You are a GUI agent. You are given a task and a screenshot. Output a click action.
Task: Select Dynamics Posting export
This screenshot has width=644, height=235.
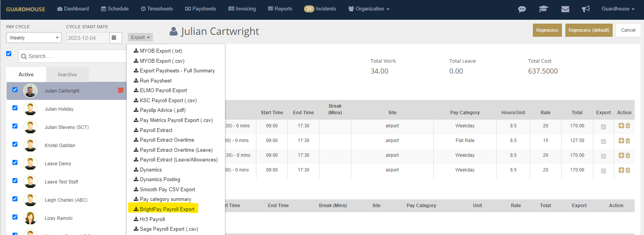(x=157, y=179)
